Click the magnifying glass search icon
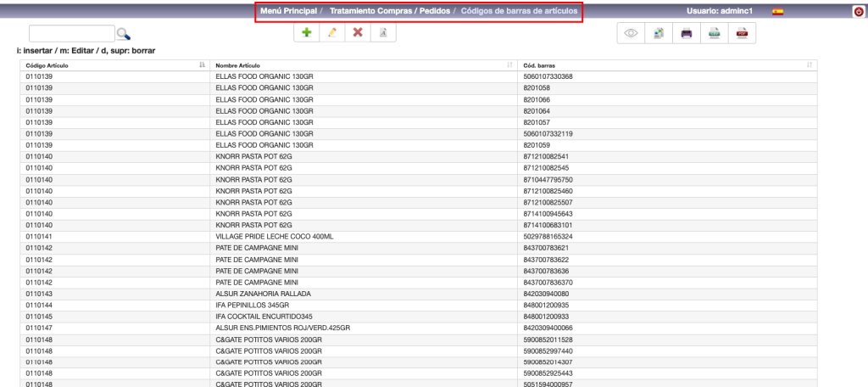 [x=123, y=34]
